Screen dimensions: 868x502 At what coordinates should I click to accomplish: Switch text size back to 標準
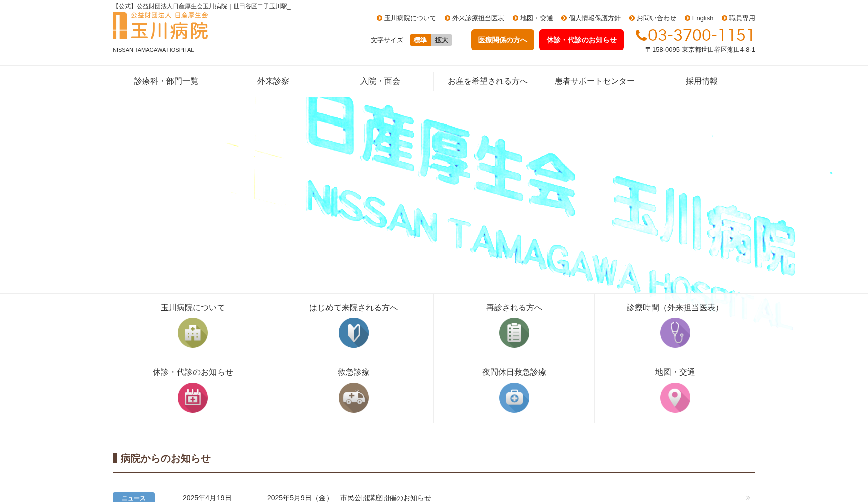click(419, 40)
